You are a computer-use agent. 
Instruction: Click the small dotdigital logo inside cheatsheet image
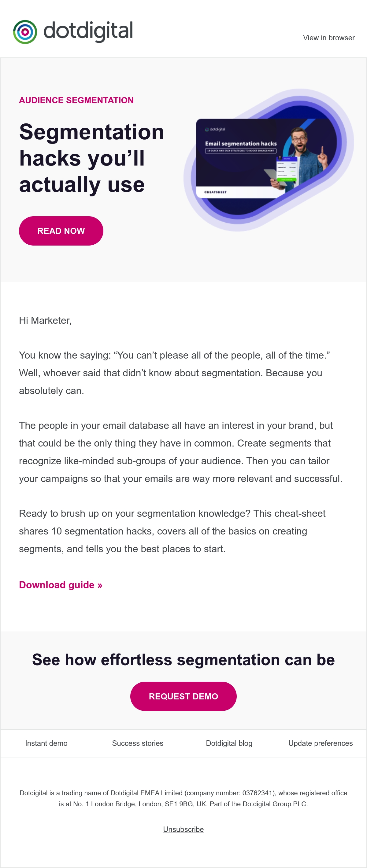click(215, 129)
